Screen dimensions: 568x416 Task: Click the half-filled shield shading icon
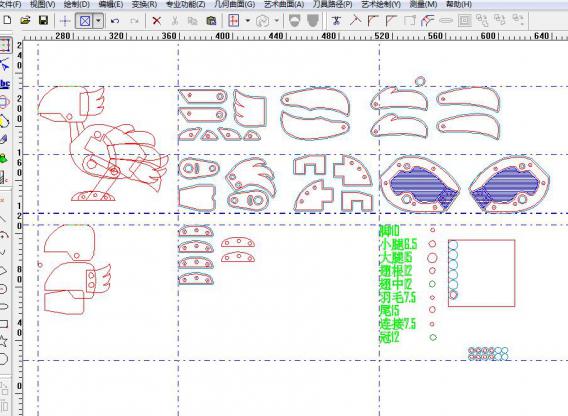(295, 20)
